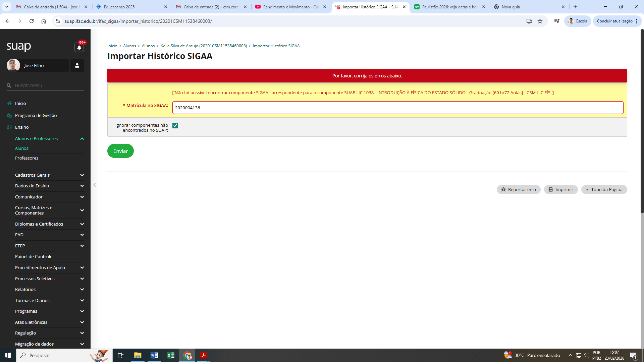Click the Reportar erro button
Viewport: 644px width, 362px height.
point(519,190)
